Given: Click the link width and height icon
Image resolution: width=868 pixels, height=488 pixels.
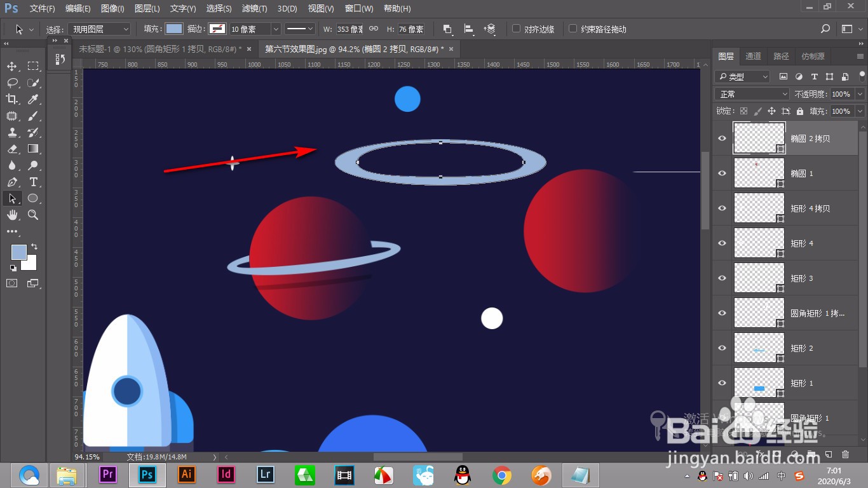Looking at the screenshot, I should (x=374, y=29).
